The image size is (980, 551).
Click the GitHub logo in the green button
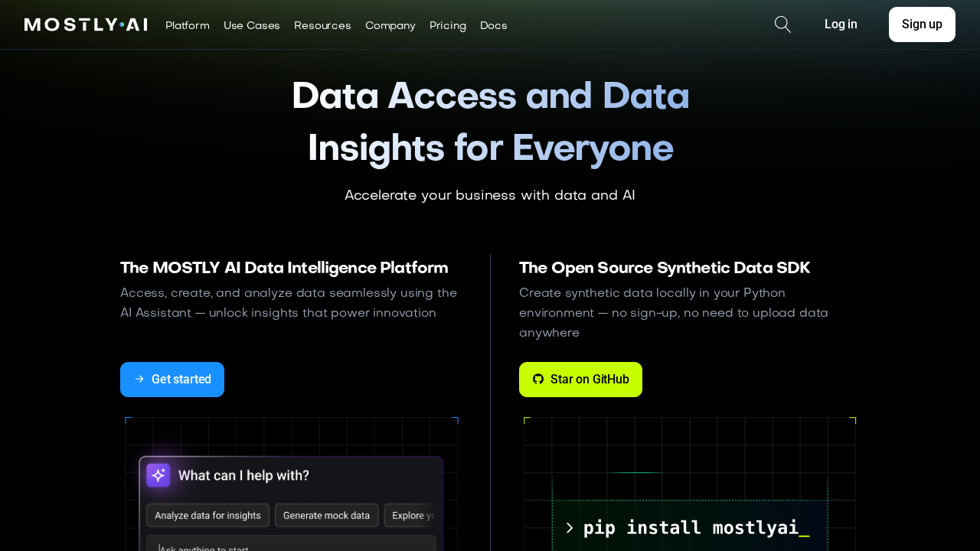(x=538, y=380)
